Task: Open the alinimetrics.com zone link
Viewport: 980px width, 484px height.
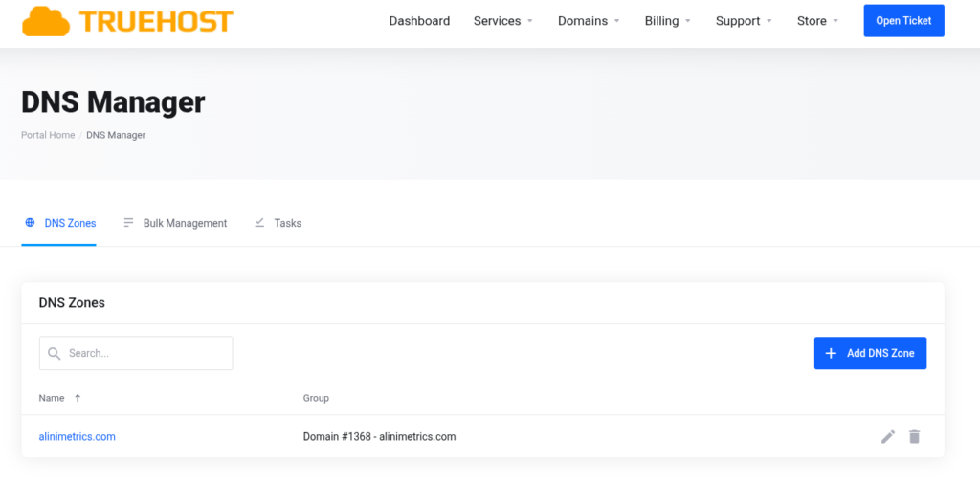Action: [x=78, y=437]
